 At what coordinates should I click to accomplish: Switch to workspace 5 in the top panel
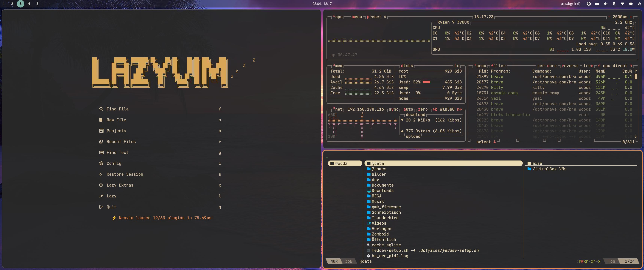(x=37, y=4)
